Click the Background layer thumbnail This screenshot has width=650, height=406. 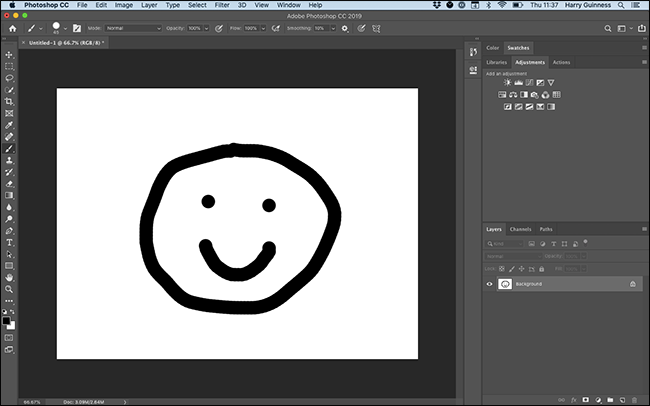click(x=505, y=284)
